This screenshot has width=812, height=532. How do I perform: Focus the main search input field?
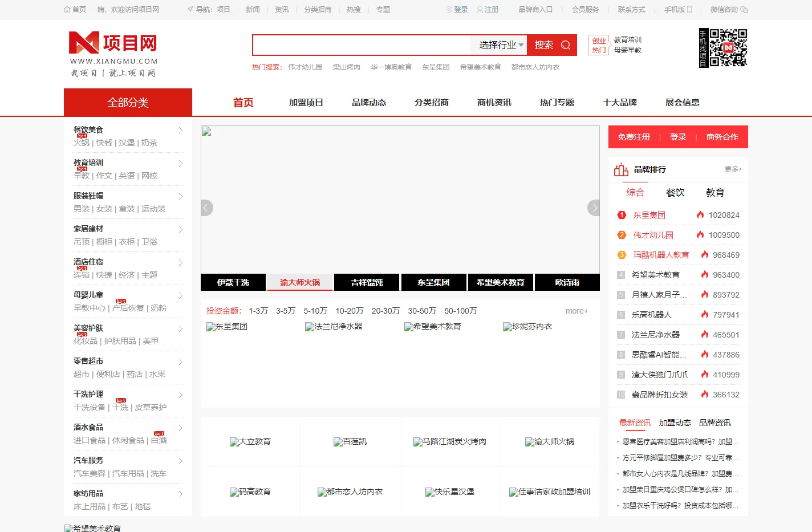(x=362, y=45)
